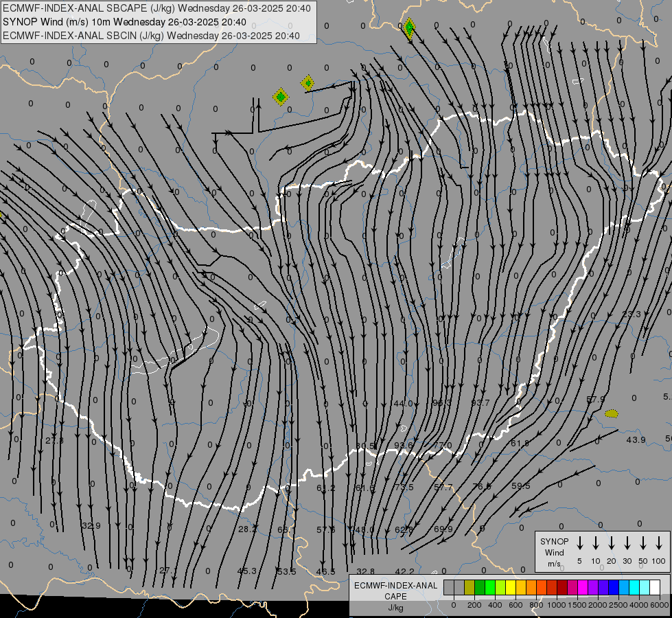Screen dimensions: 672x618
Task: Click the map value 32.8
Action: pyautogui.click(x=366, y=572)
